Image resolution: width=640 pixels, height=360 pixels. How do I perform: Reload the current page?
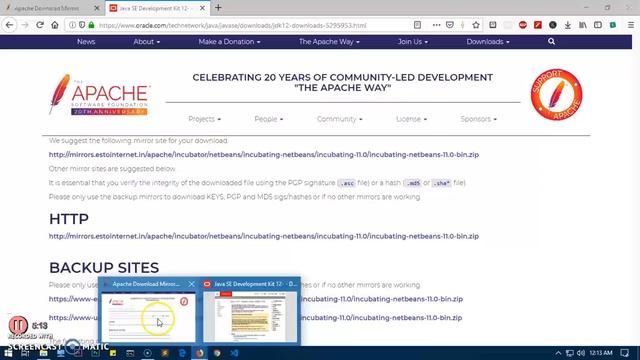point(40,25)
